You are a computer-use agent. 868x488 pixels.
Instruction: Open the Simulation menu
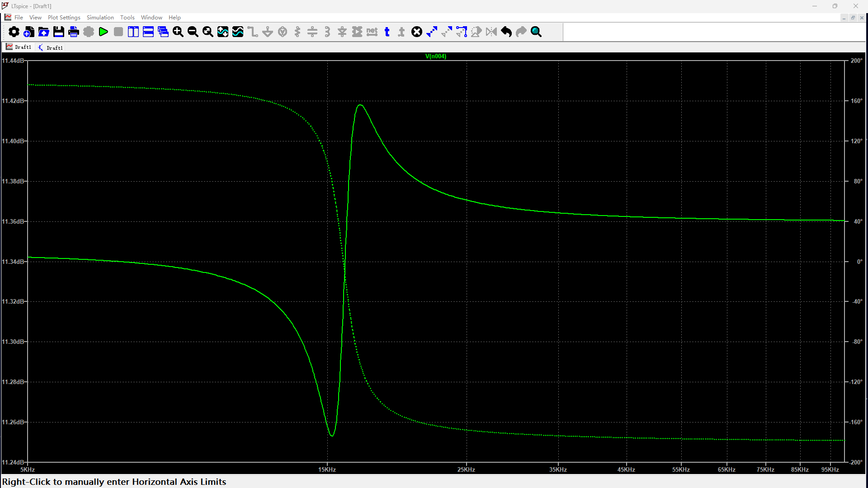pos(100,17)
